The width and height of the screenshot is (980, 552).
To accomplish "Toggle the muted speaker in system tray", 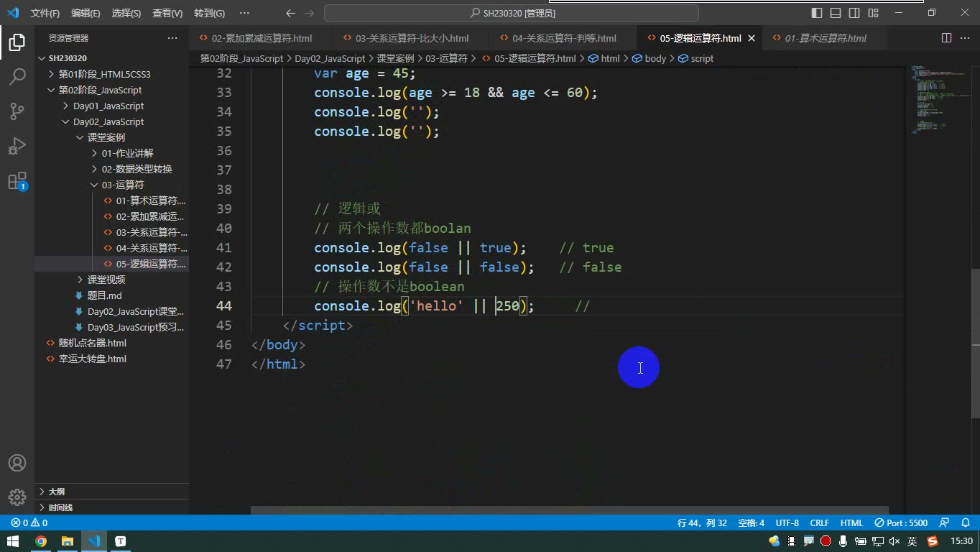I will (x=895, y=541).
